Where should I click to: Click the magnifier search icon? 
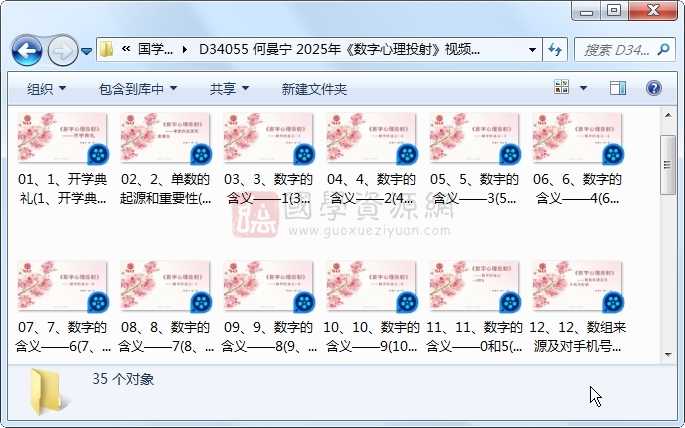click(x=663, y=49)
